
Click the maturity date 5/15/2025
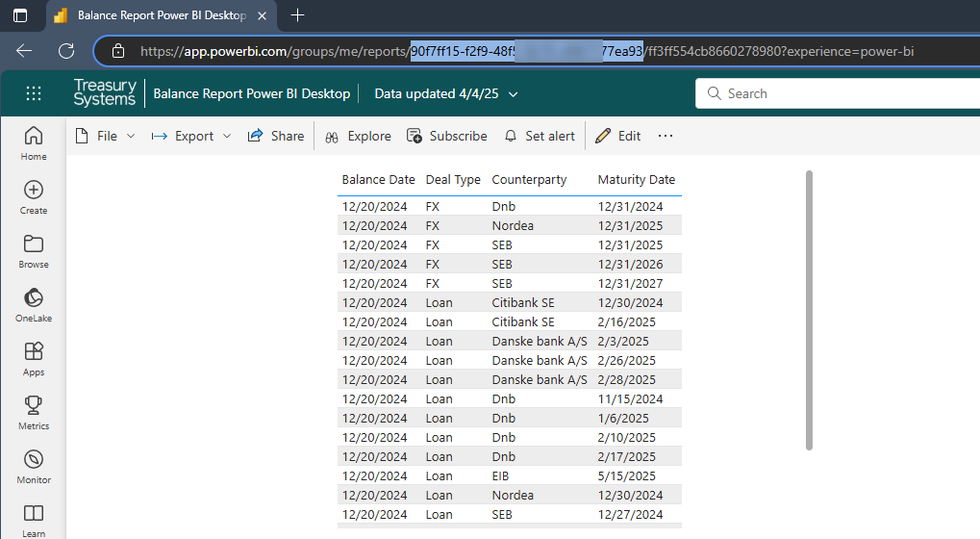pos(626,475)
